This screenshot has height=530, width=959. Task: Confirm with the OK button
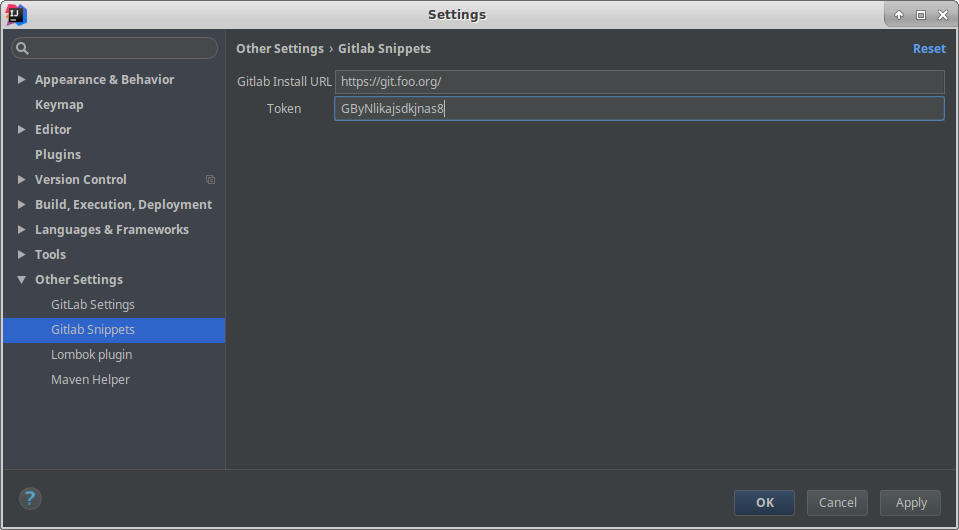(765, 502)
